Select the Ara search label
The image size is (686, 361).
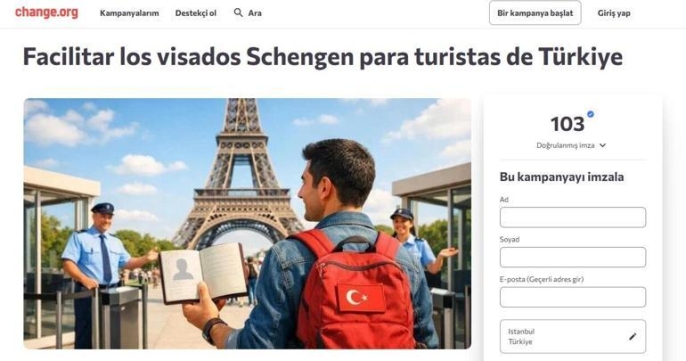pos(255,13)
